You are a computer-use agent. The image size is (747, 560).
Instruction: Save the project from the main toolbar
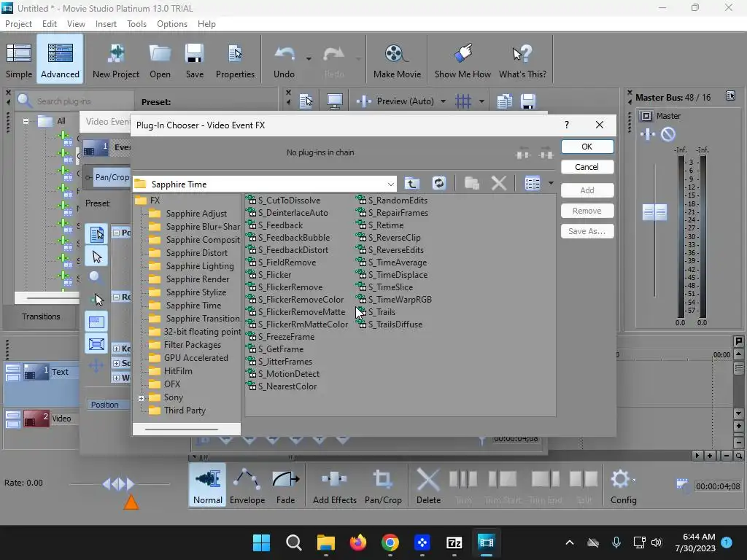[x=194, y=60]
